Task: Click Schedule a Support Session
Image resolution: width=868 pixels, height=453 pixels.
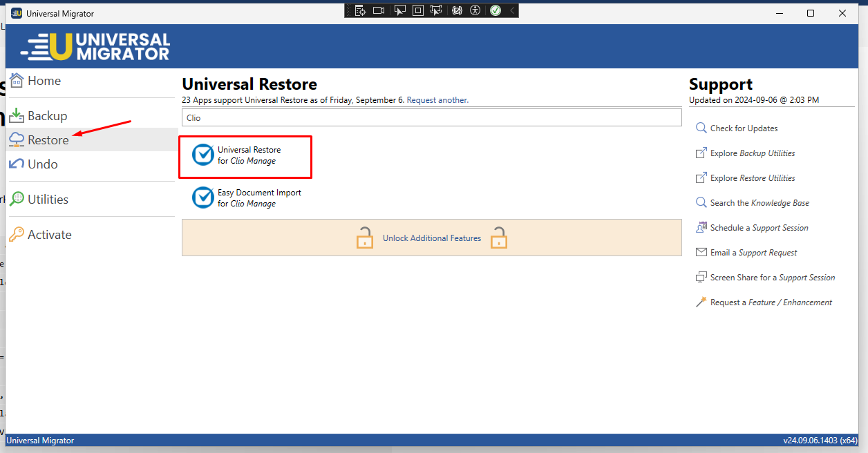Action: point(759,228)
